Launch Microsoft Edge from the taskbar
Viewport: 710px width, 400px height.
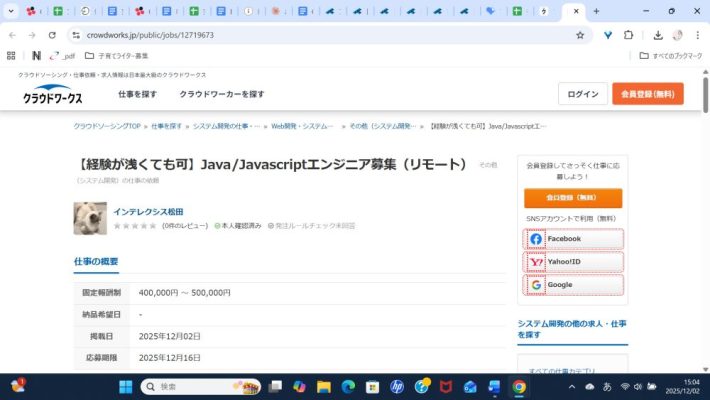pyautogui.click(x=348, y=386)
